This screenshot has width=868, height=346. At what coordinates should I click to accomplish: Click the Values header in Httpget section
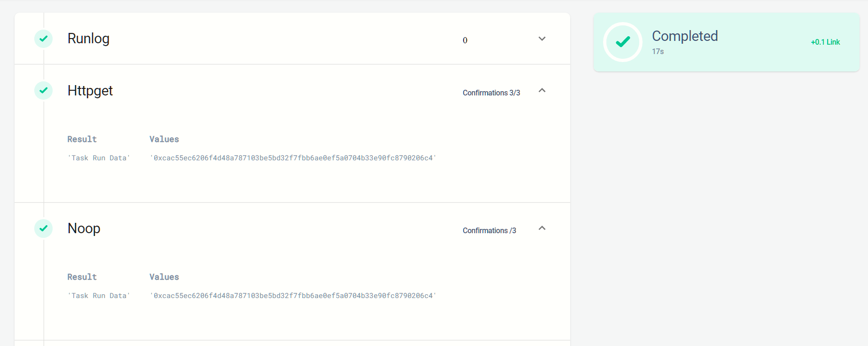pyautogui.click(x=164, y=139)
